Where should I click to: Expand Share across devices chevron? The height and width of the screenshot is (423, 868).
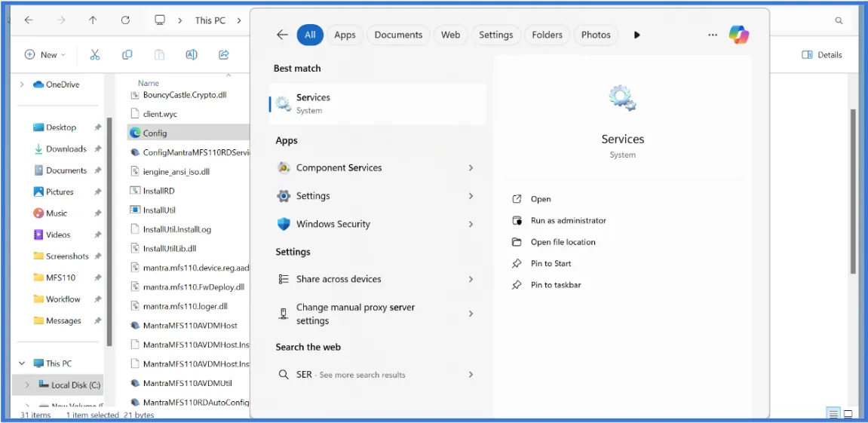[x=471, y=279]
